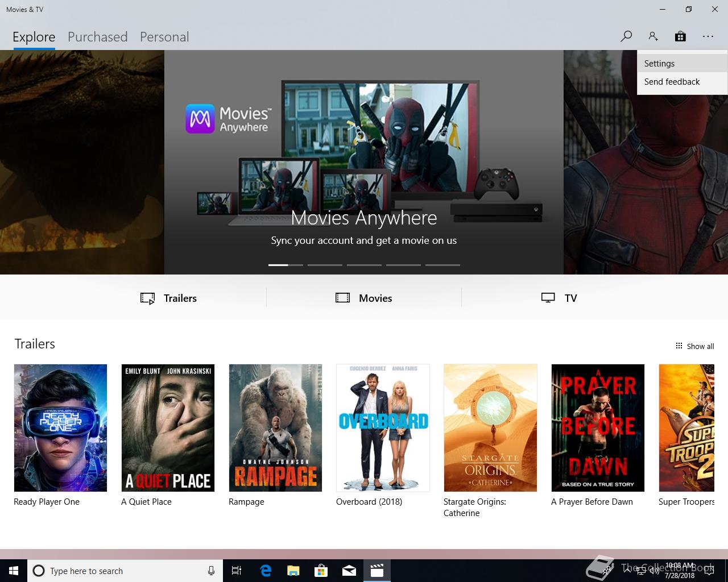Click the 'Sync your account' banner subtitle
Image resolution: width=728 pixels, height=582 pixels.
pyautogui.click(x=364, y=240)
